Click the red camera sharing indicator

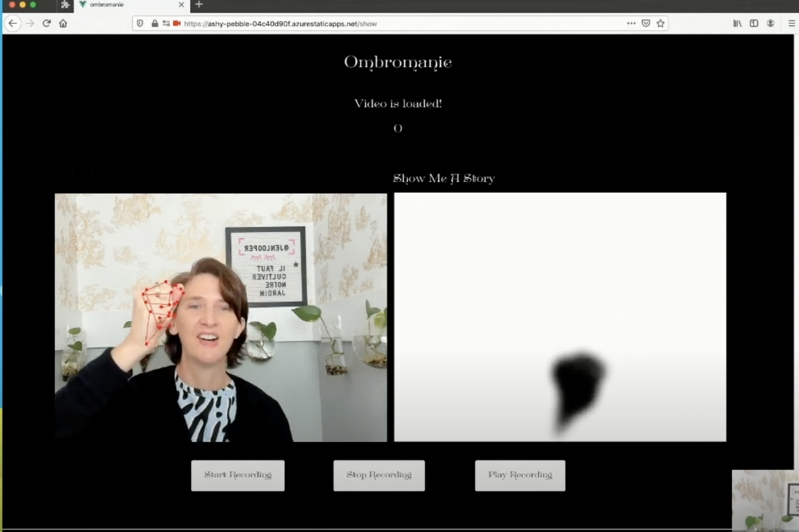tap(177, 23)
